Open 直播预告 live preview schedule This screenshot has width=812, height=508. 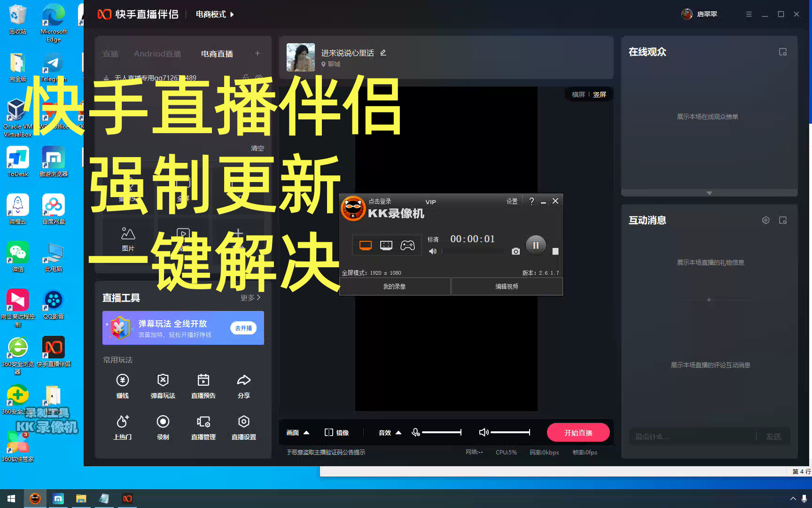[203, 381]
